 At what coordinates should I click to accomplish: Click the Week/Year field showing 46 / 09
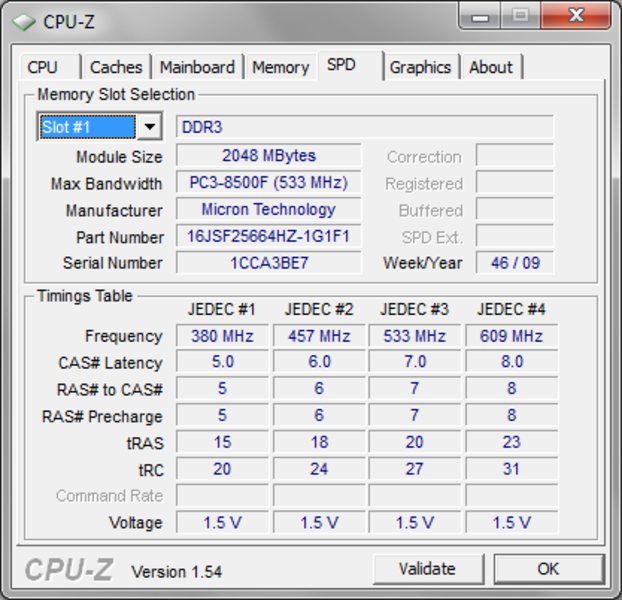click(x=514, y=263)
